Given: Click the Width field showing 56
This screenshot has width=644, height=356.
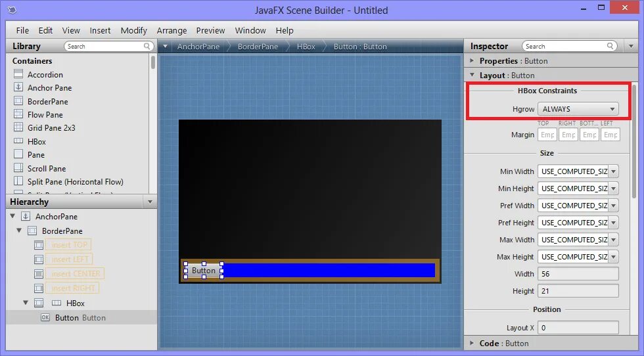Looking at the screenshot, I should tap(578, 274).
